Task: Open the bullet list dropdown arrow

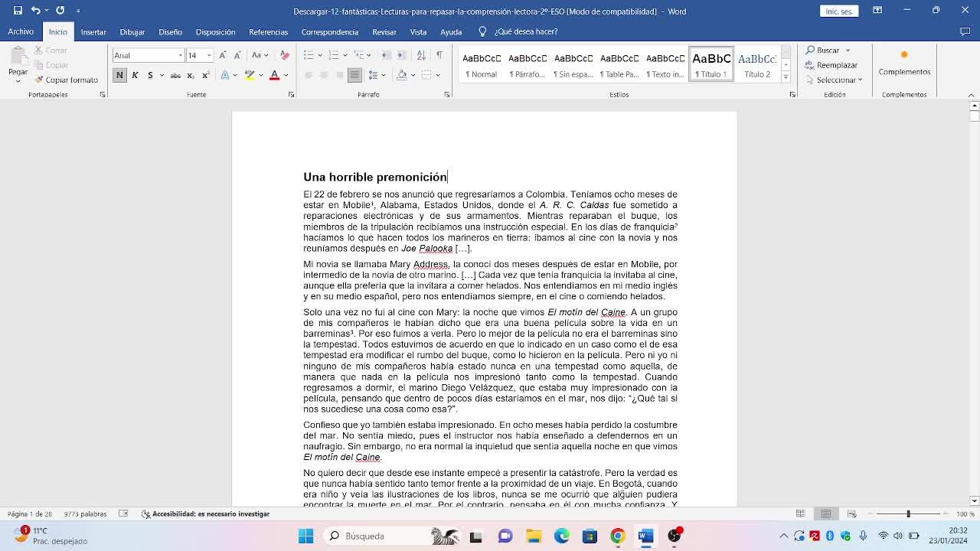Action: [x=319, y=55]
